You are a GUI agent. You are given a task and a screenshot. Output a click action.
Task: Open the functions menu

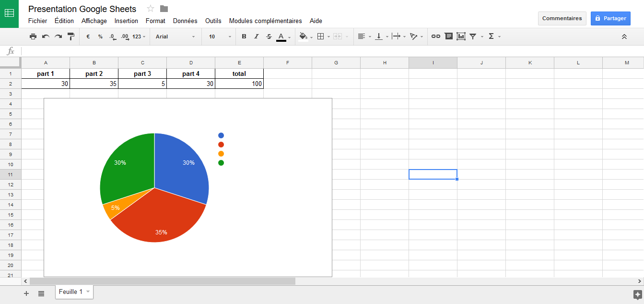492,36
